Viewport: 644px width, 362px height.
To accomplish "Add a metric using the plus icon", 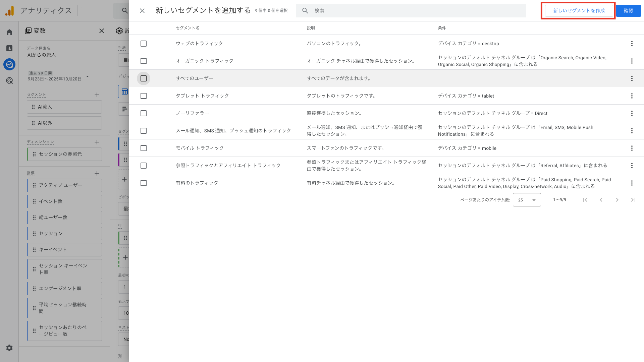I will 97,173.
